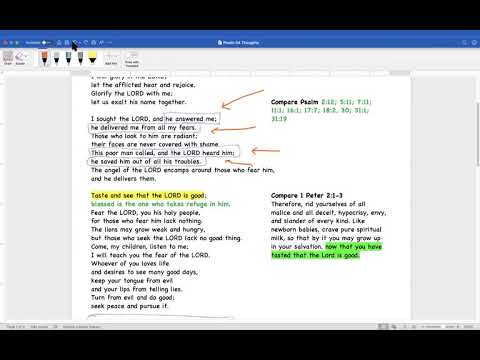Click the yellow highlighted line 'Taste and see that the LORD is good;'
480x360 pixels.
(149, 195)
